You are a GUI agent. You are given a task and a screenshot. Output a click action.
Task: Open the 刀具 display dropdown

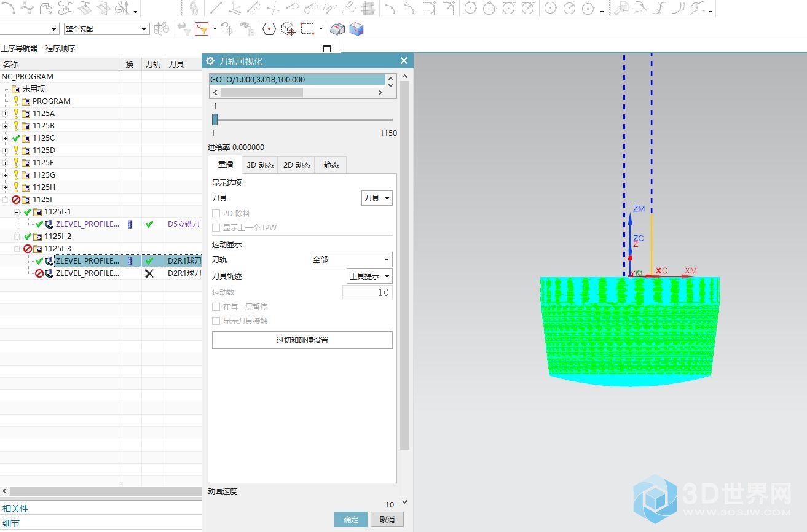point(377,198)
